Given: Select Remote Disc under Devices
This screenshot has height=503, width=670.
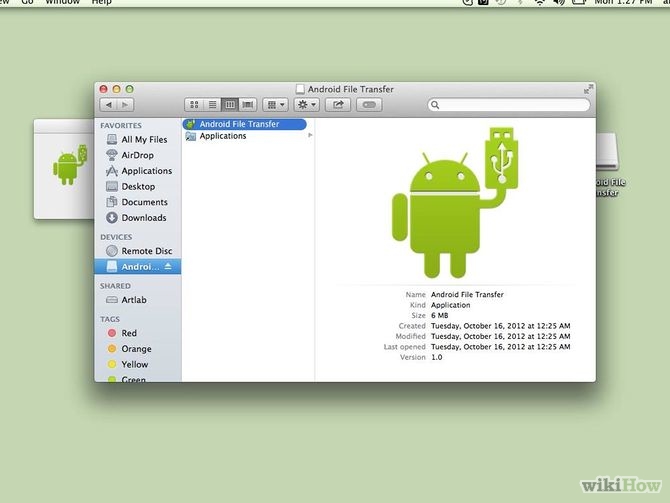Looking at the screenshot, I should click(139, 251).
